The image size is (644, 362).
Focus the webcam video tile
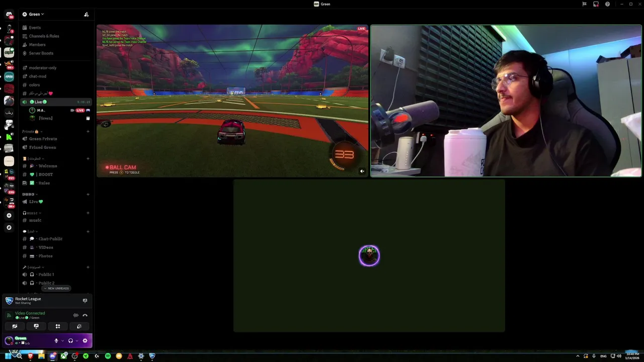coord(506,101)
